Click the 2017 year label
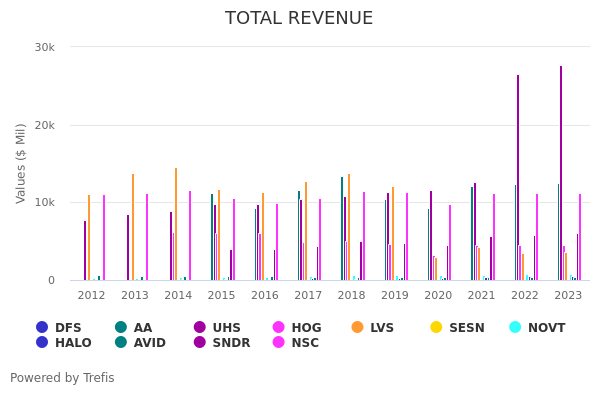 (x=308, y=295)
